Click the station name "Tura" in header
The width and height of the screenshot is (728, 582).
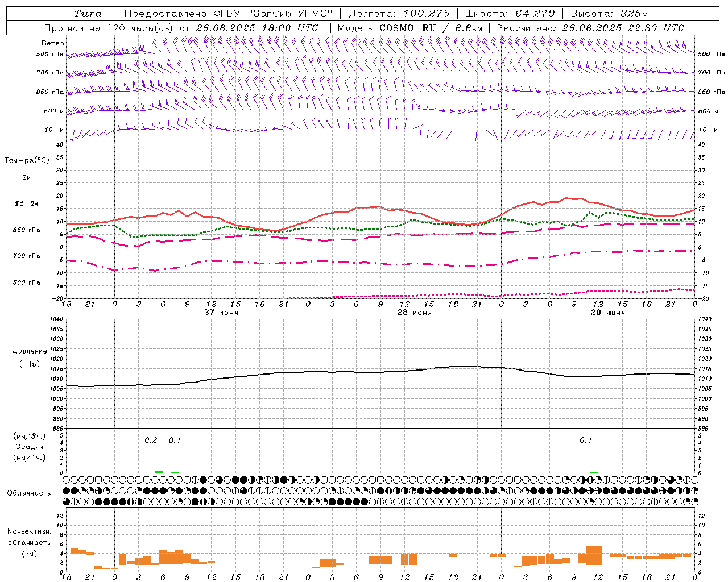pyautogui.click(x=88, y=14)
